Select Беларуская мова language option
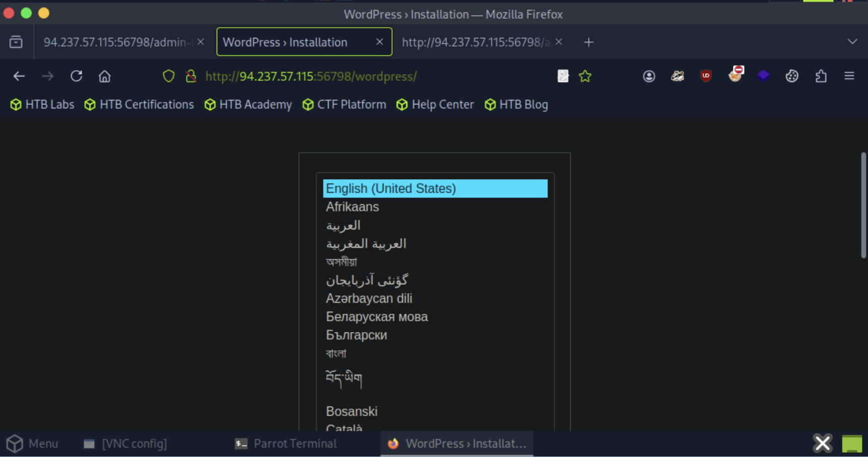 coord(435,317)
